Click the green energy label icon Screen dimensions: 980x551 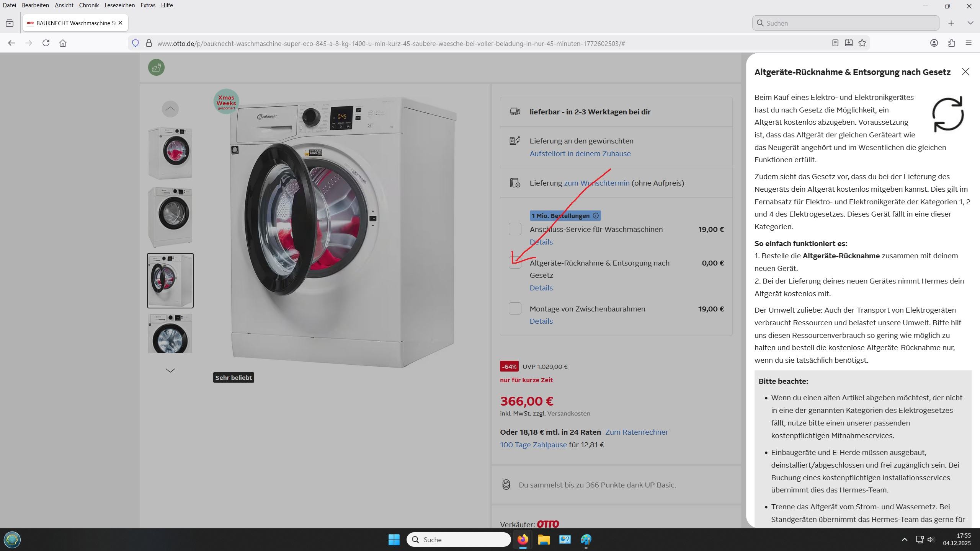(156, 68)
